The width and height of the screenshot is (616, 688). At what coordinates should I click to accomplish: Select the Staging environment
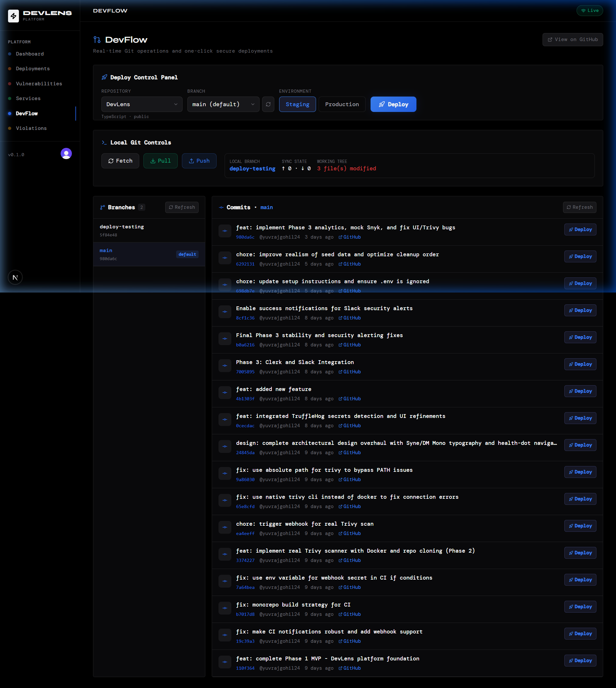coord(297,104)
